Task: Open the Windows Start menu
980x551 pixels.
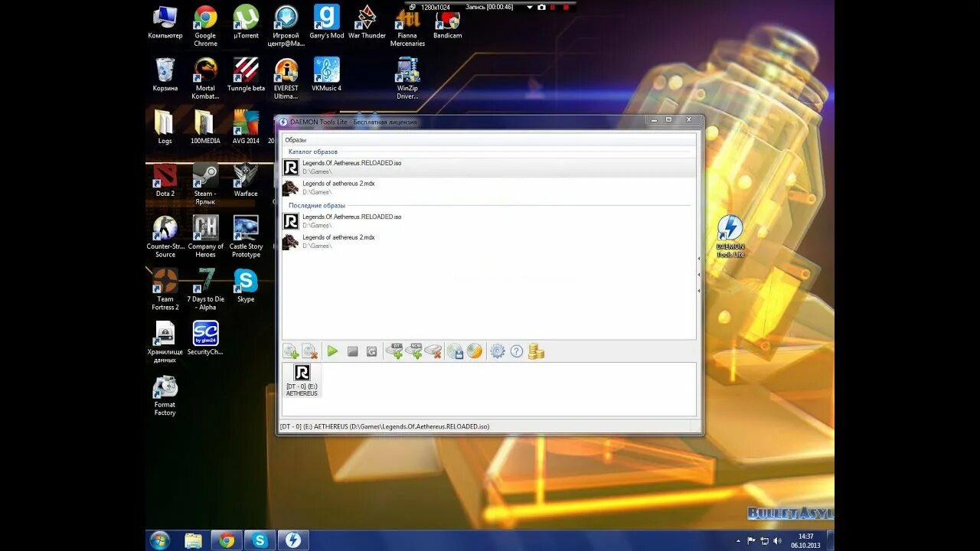Action: pyautogui.click(x=160, y=540)
